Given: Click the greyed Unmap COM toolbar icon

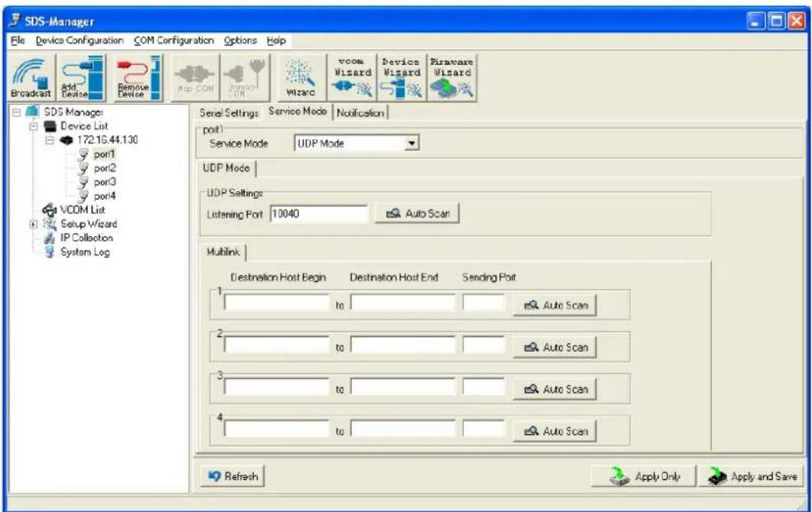Looking at the screenshot, I should tap(245, 78).
